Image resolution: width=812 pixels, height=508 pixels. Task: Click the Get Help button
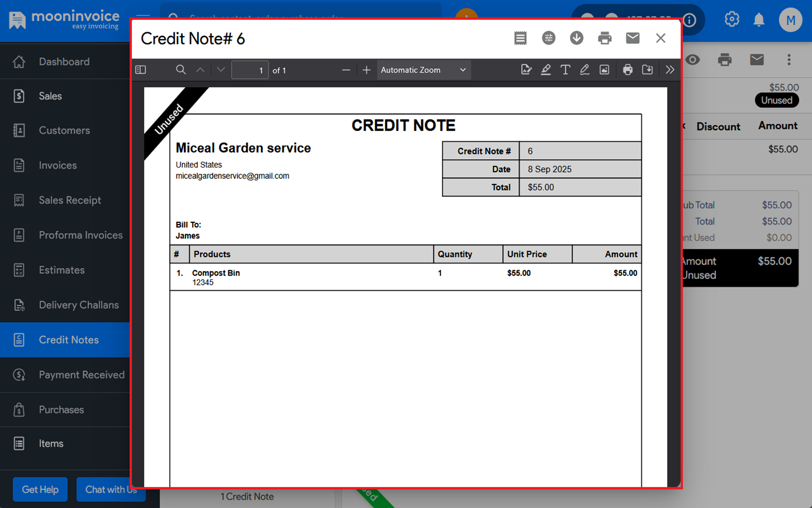tap(40, 489)
